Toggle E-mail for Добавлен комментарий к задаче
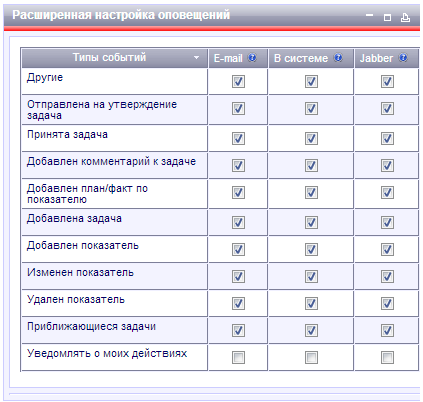 238,165
